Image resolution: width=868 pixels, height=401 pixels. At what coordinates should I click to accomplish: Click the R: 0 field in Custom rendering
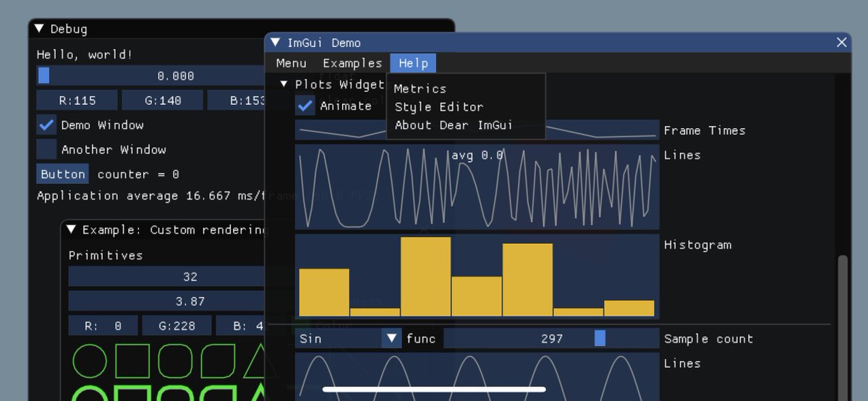(103, 326)
